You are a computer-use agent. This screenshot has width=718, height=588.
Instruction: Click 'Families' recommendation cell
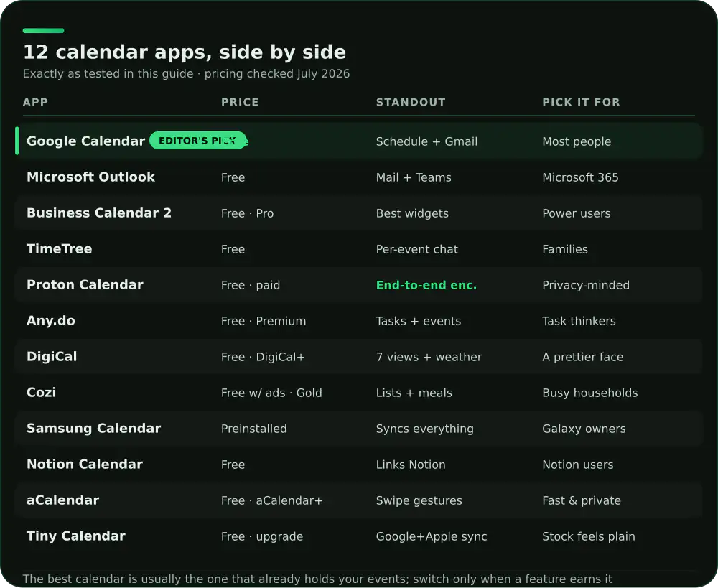(565, 249)
